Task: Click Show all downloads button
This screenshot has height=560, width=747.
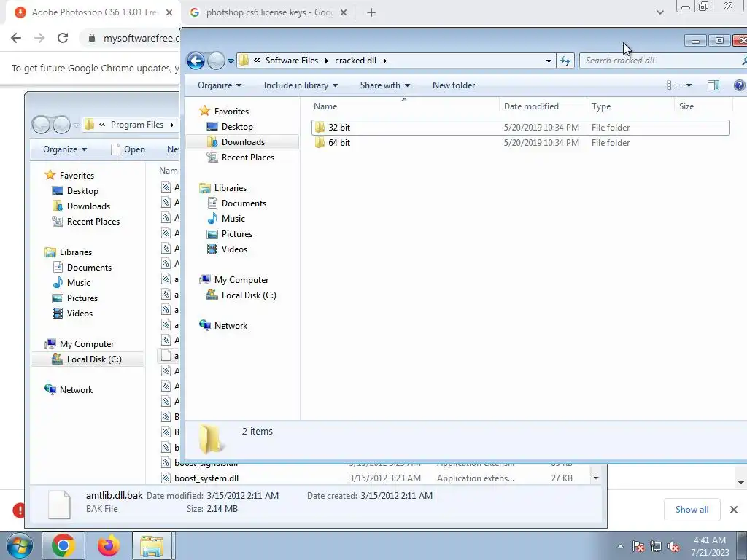Action: click(x=692, y=510)
